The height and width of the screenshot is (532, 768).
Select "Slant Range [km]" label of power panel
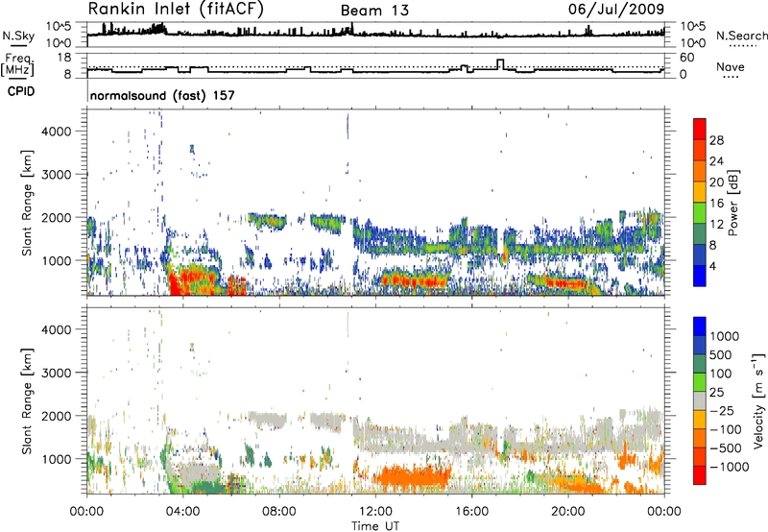27,203
